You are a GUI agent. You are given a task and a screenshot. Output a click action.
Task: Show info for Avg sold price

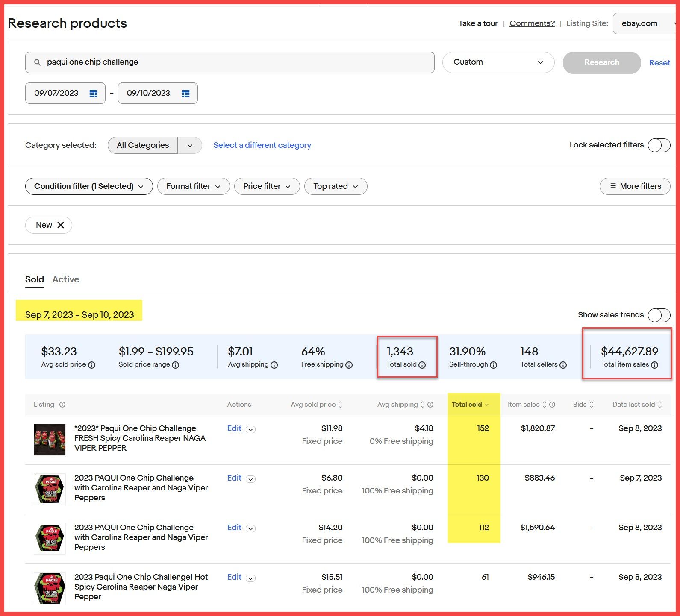(x=91, y=365)
